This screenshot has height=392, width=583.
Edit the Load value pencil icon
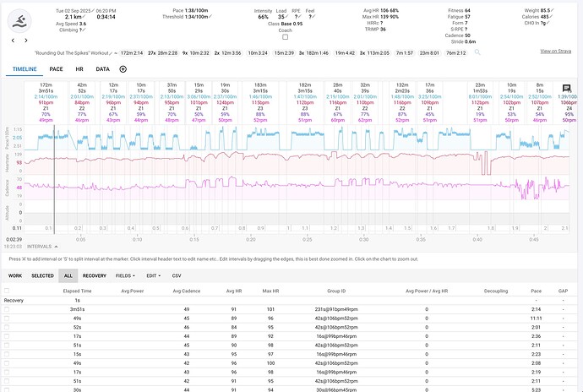pyautogui.click(x=286, y=17)
